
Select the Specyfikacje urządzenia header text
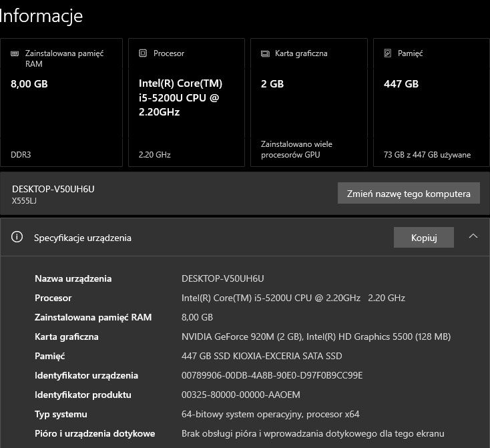(x=83, y=238)
